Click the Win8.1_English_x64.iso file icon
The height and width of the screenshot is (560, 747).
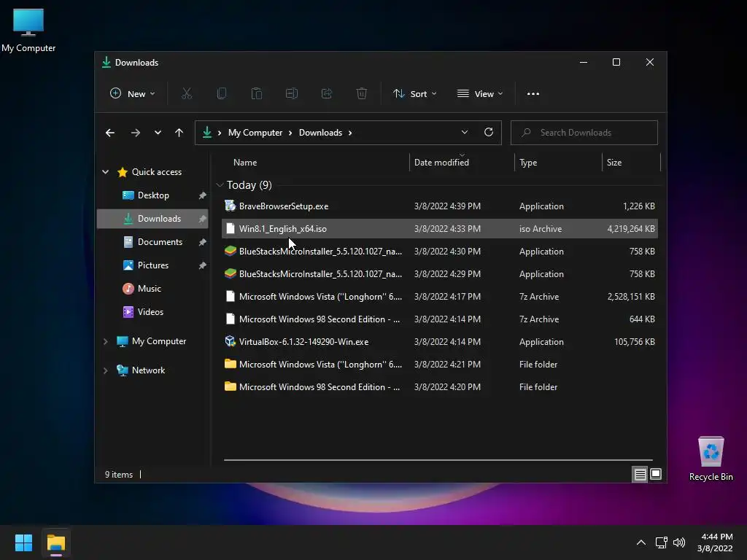click(230, 228)
